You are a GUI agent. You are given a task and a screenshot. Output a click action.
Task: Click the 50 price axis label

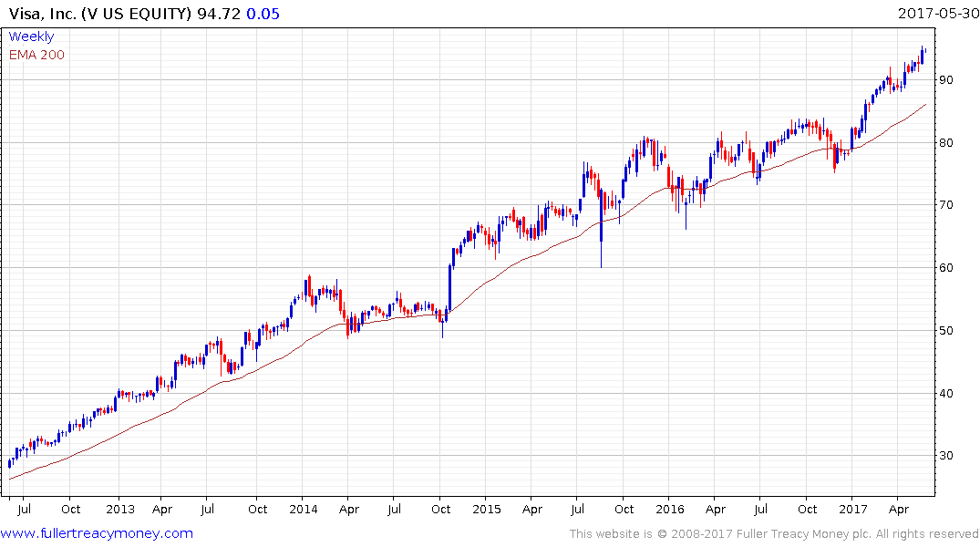946,331
